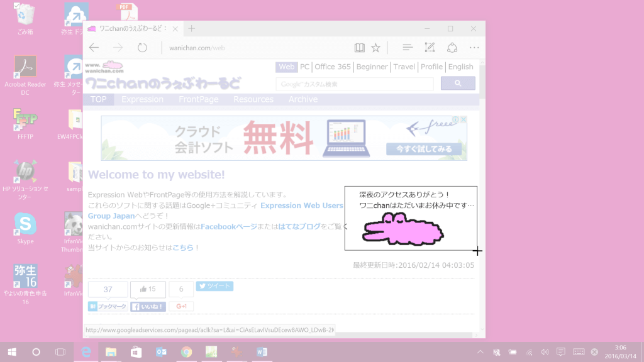Open Cortana circle on taskbar
644x362 pixels.
(36, 352)
